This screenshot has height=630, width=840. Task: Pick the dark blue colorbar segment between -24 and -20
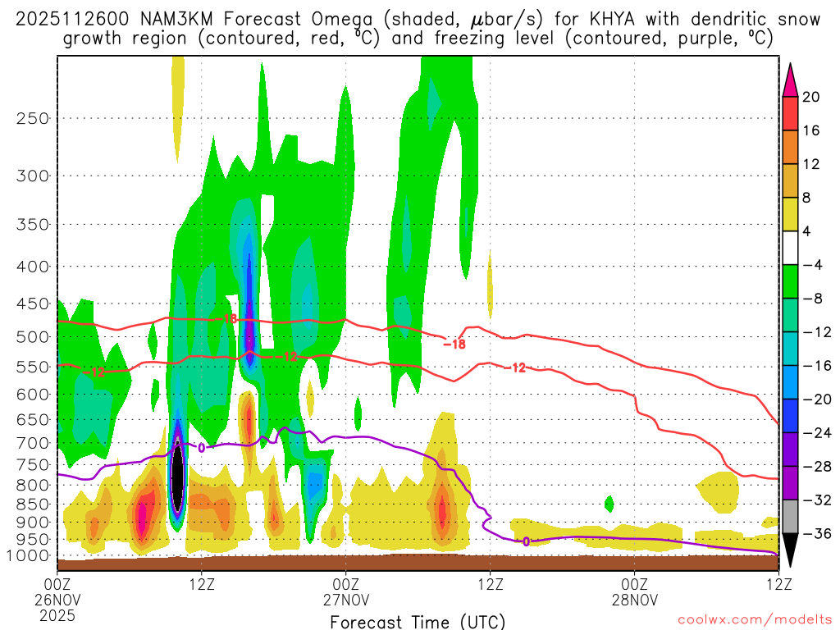(x=790, y=416)
